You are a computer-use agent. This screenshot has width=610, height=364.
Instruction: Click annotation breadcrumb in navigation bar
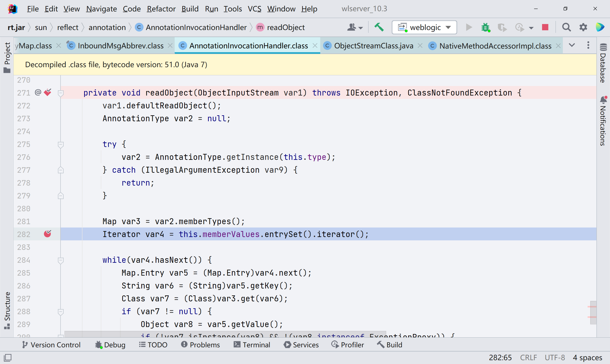(107, 27)
